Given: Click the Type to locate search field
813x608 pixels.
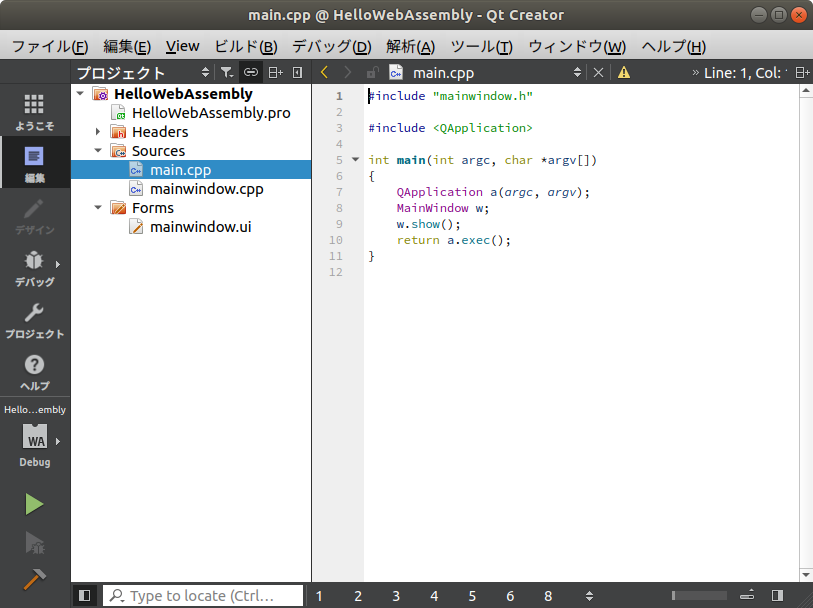Looking at the screenshot, I should point(200,595).
